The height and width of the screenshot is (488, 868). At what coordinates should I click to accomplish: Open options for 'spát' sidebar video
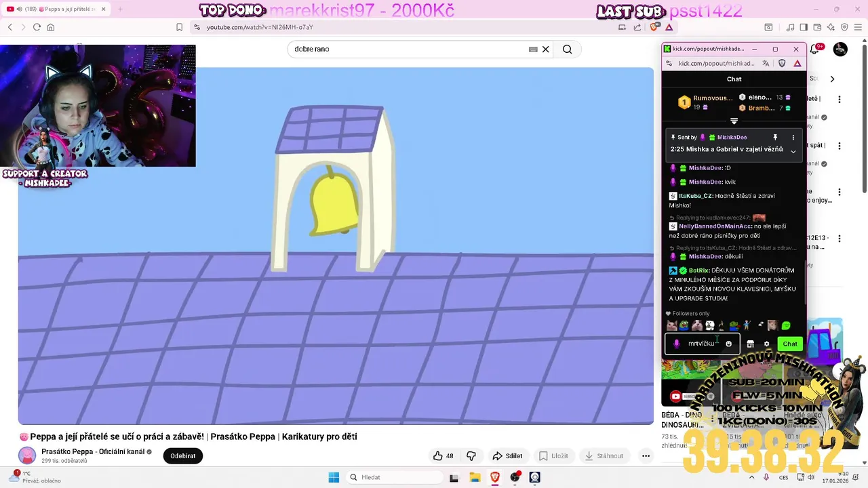pyautogui.click(x=840, y=146)
